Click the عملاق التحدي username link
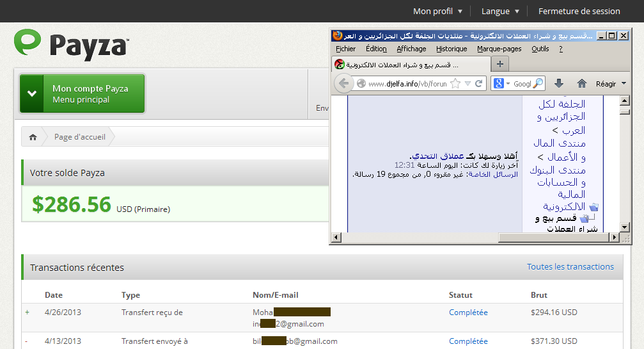 coord(438,156)
